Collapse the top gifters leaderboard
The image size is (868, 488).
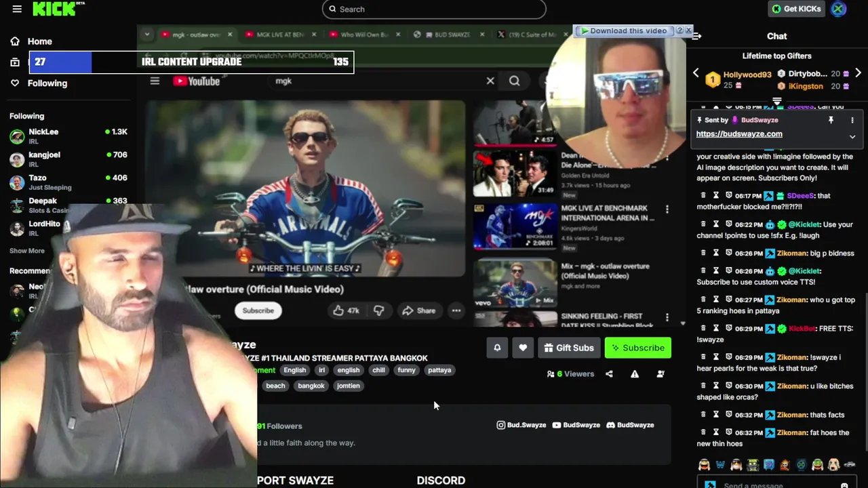(x=777, y=101)
